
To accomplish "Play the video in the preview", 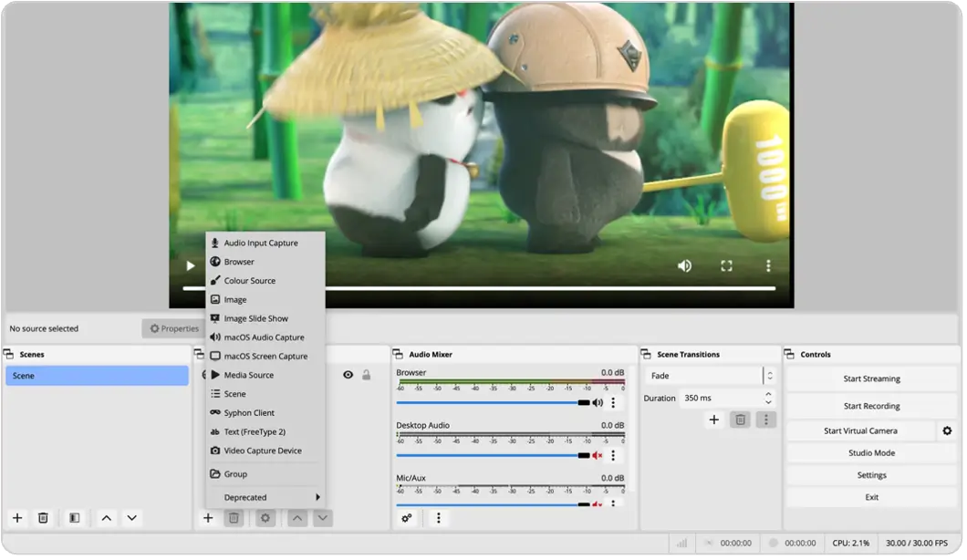I will 191,266.
